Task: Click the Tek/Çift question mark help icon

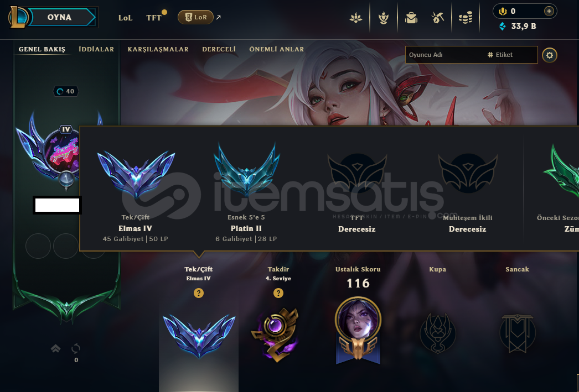Action: tap(199, 293)
